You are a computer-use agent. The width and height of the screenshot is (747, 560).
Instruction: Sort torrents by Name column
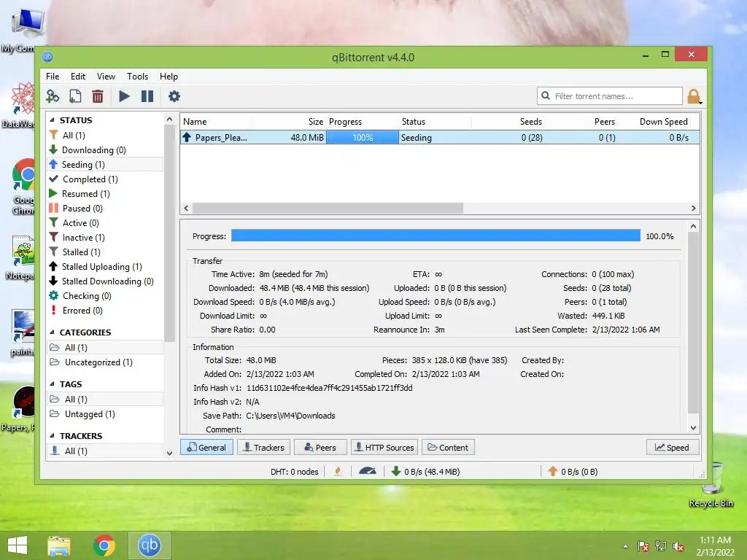click(216, 122)
